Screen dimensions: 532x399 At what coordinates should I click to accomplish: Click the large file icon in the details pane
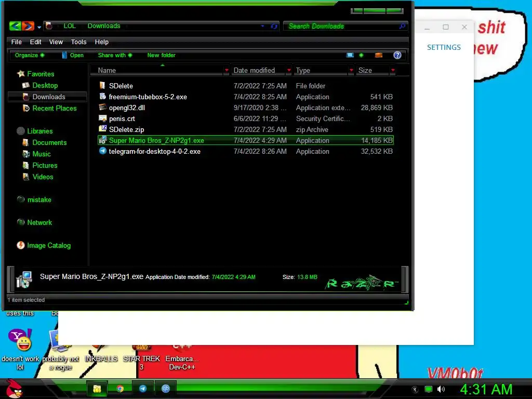pyautogui.click(x=24, y=279)
